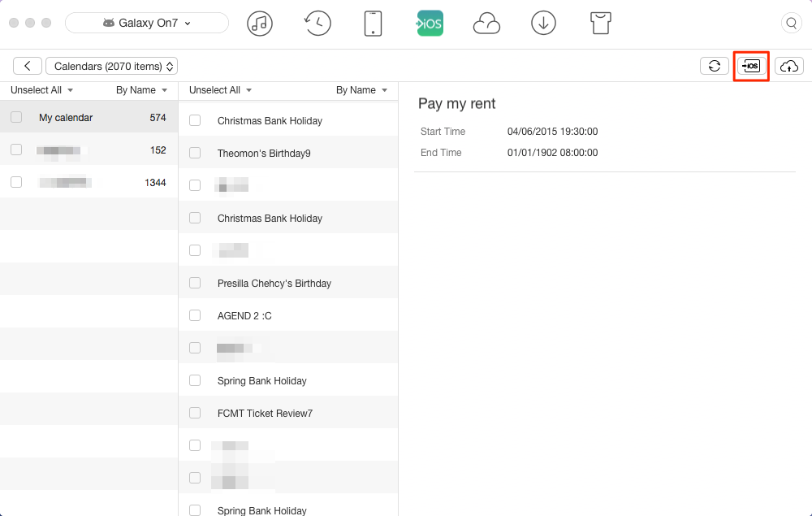Check the My calendar checkbox

point(16,117)
